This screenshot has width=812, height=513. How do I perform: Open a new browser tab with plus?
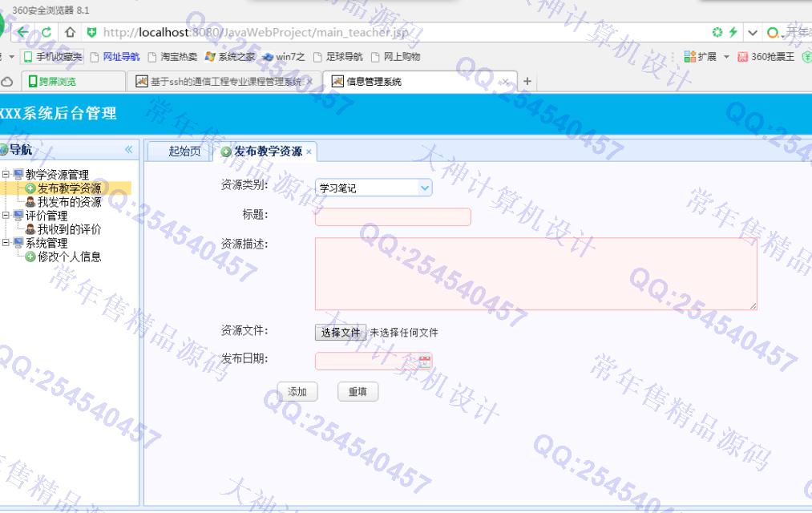(x=527, y=81)
